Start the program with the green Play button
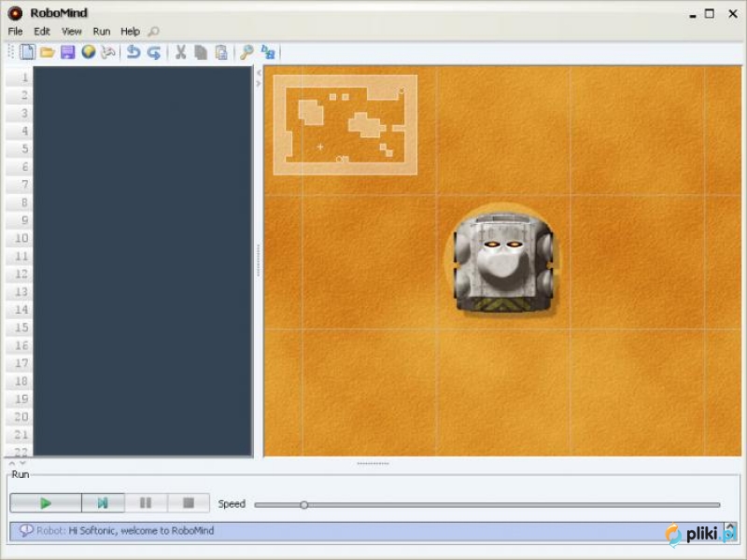 pyautogui.click(x=46, y=503)
